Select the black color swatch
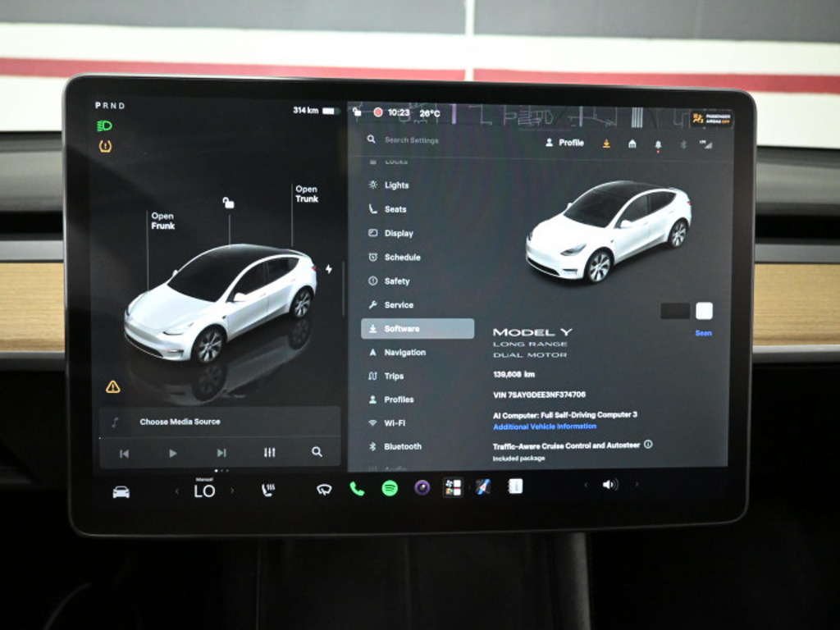 pos(675,311)
